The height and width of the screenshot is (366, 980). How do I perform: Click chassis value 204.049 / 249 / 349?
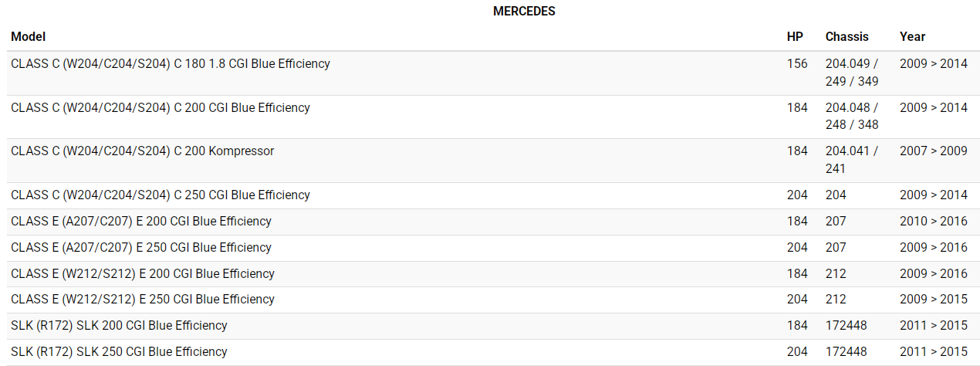pyautogui.click(x=852, y=73)
